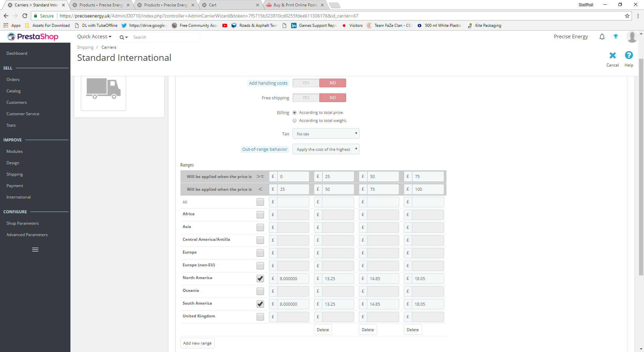Set Free shipping to YES

[306, 98]
